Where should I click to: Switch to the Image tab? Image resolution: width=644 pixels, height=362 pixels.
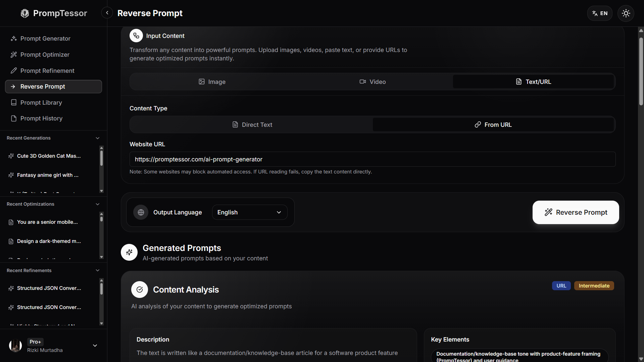212,82
